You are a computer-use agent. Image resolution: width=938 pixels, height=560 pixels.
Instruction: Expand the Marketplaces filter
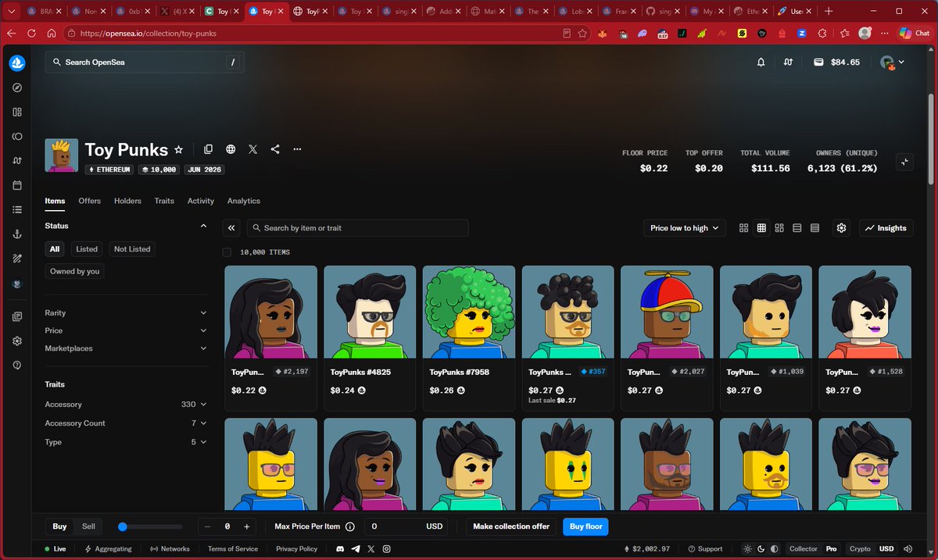coord(127,348)
